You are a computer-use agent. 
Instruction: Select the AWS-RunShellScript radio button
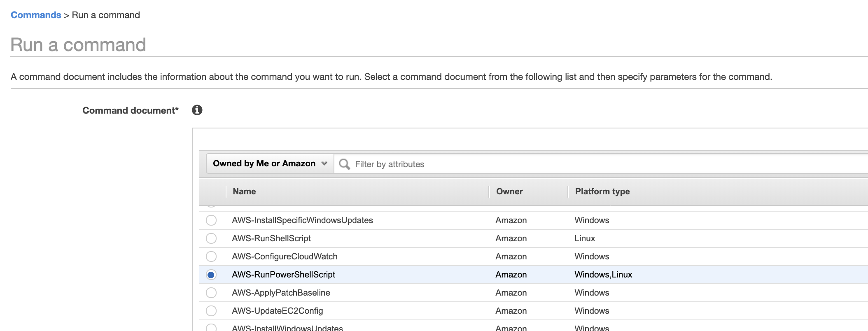[211, 238]
